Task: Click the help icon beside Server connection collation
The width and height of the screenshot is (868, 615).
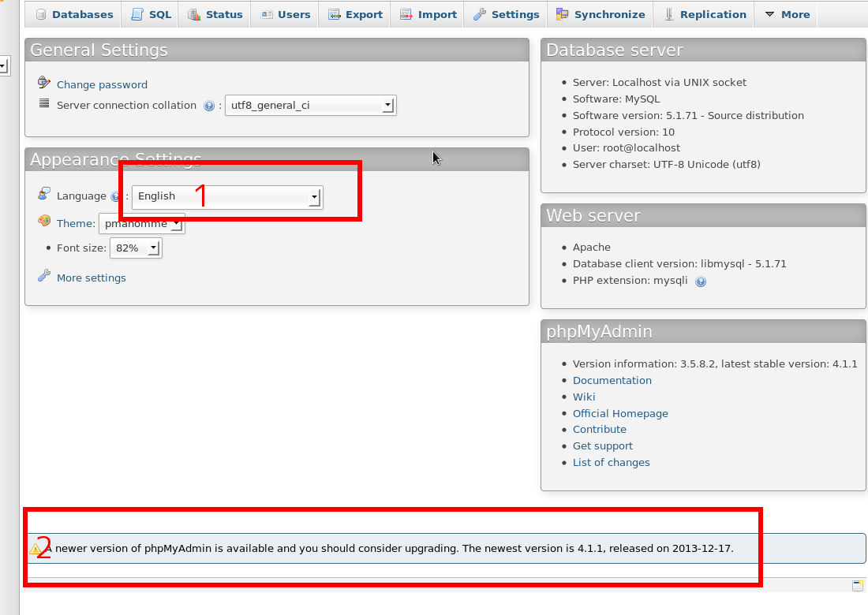Action: [209, 106]
